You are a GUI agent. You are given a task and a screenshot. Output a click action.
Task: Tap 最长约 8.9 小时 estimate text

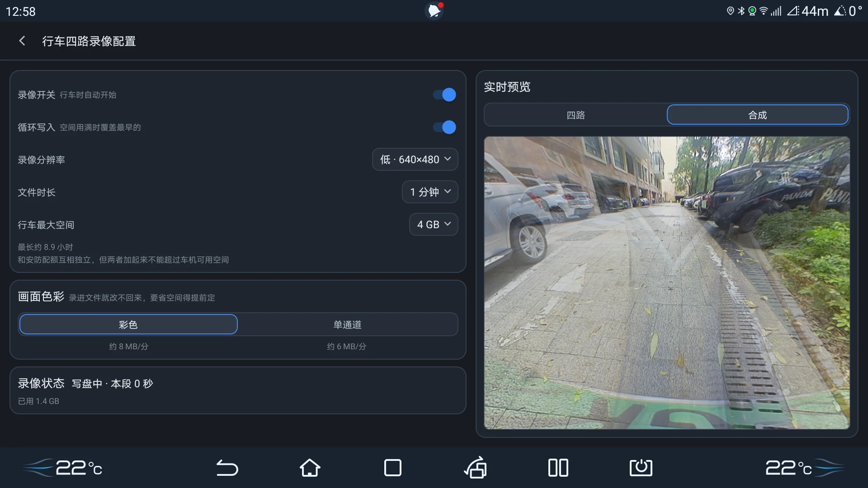(x=45, y=247)
